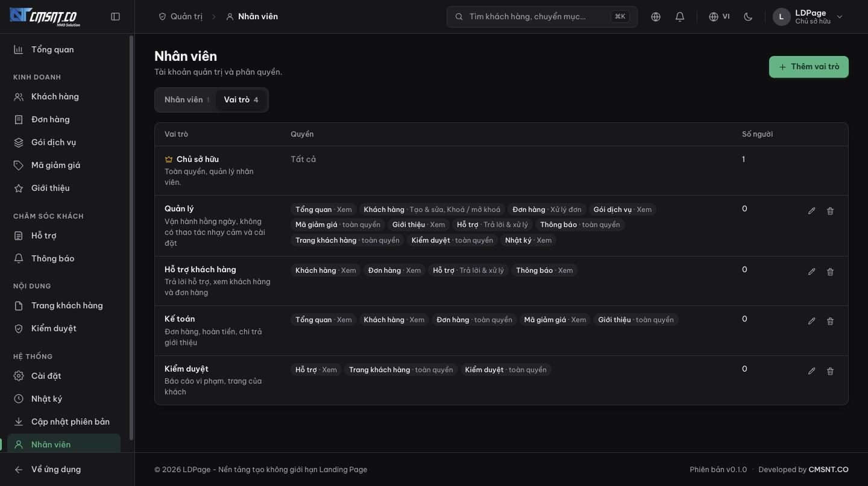Viewport: 868px width, 486px height.
Task: Click the CMSNT.CO logo
Action: click(45, 17)
